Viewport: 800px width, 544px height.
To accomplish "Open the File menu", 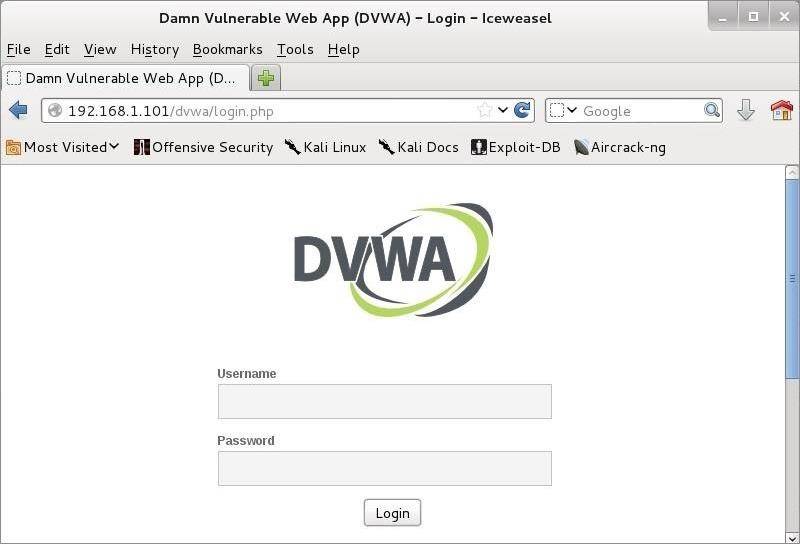I will [x=18, y=50].
